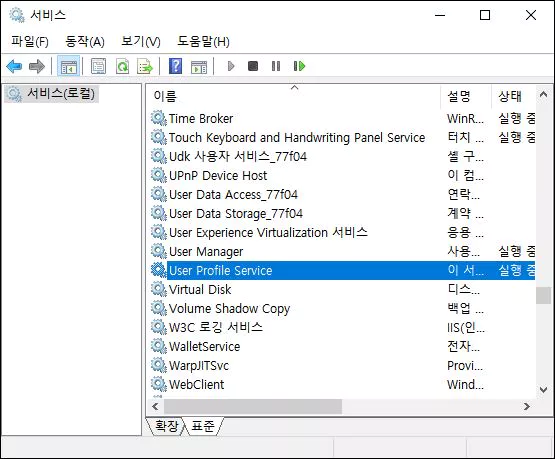Sort by the 상태 column header
The width and height of the screenshot is (555, 459).
pos(513,96)
